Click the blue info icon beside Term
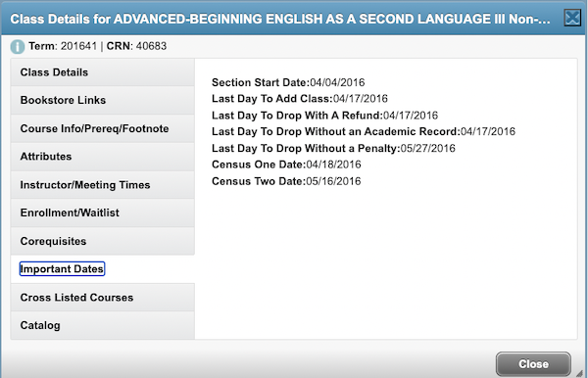588x378 pixels. [x=18, y=46]
